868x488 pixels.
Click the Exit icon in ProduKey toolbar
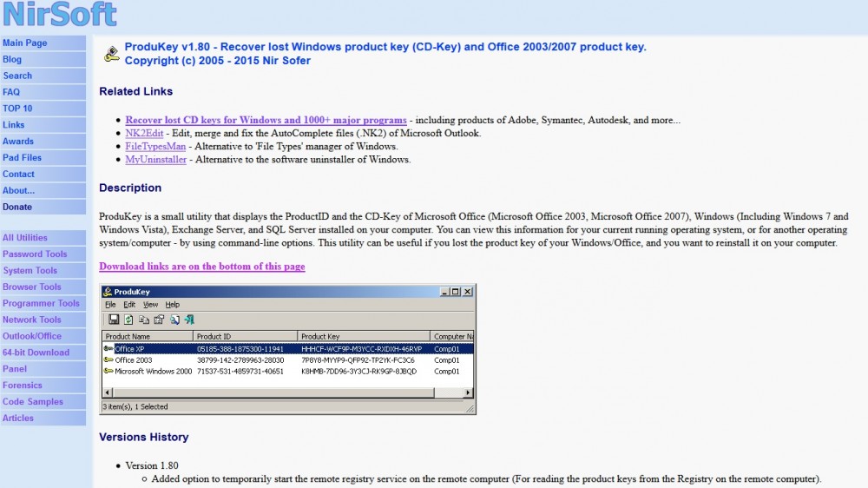pos(189,320)
